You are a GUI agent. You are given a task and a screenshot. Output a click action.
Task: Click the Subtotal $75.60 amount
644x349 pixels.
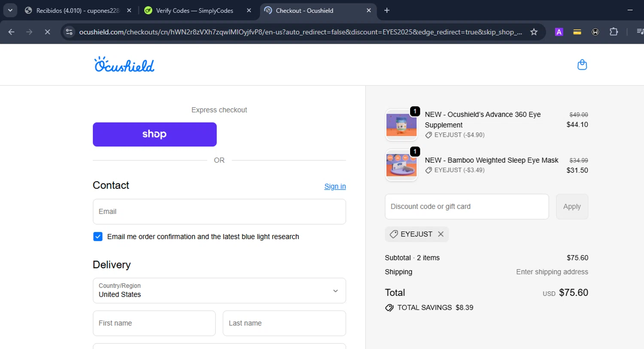pyautogui.click(x=577, y=258)
